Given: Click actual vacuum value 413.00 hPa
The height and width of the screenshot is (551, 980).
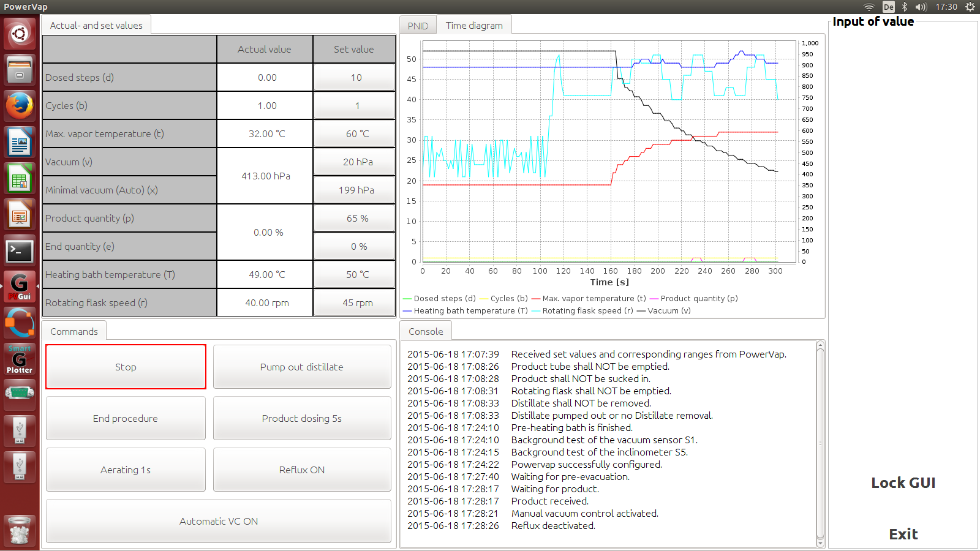Looking at the screenshot, I should coord(265,176).
